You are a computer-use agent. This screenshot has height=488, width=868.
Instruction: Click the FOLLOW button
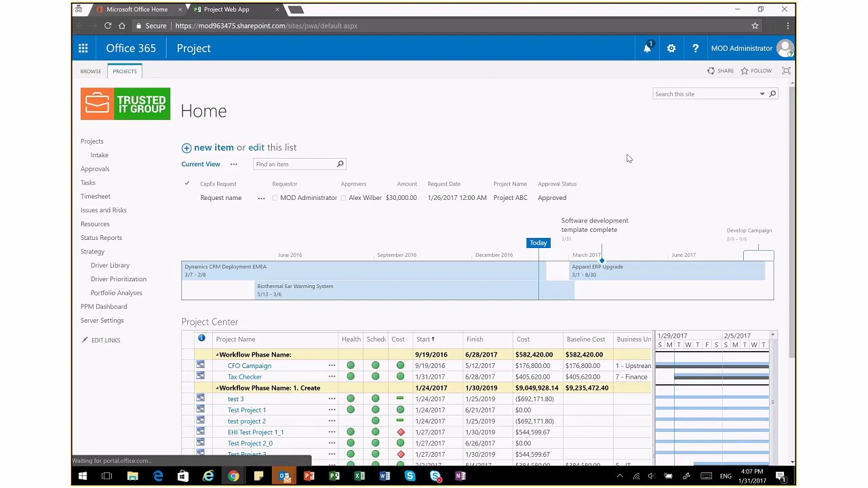[756, 70]
